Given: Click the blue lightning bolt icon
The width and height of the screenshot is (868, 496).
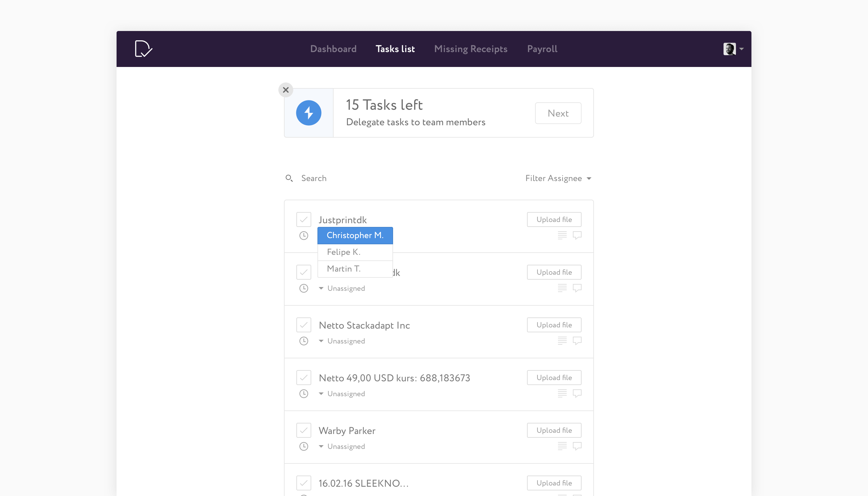Looking at the screenshot, I should 309,113.
